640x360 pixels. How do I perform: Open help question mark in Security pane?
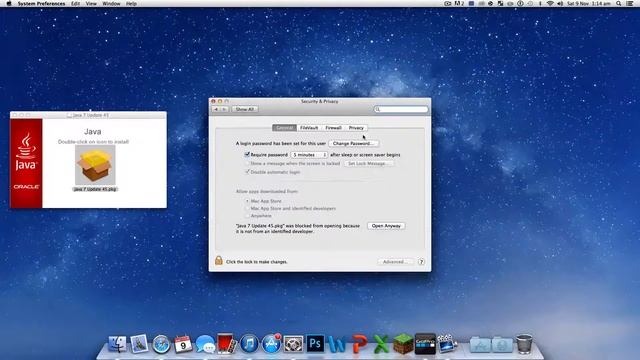(421, 262)
